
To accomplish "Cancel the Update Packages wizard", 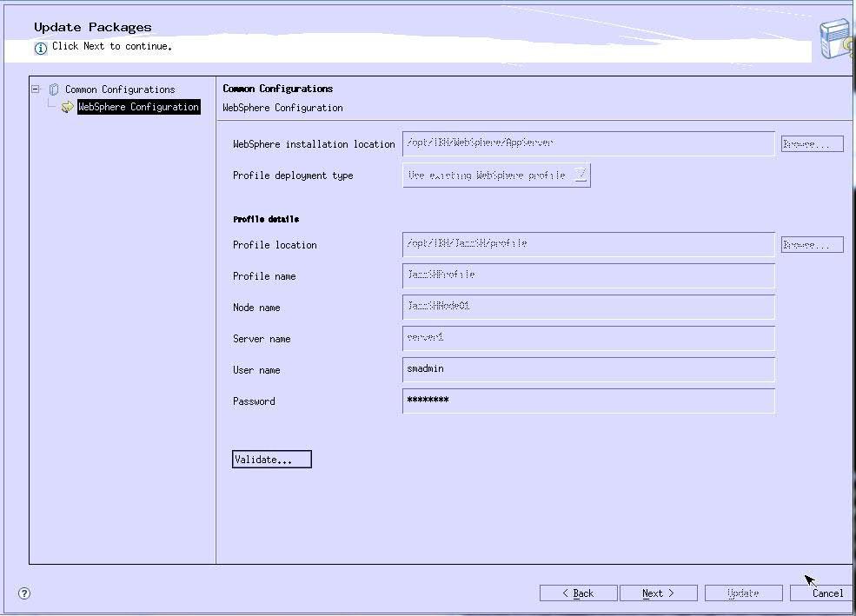I will (x=822, y=593).
